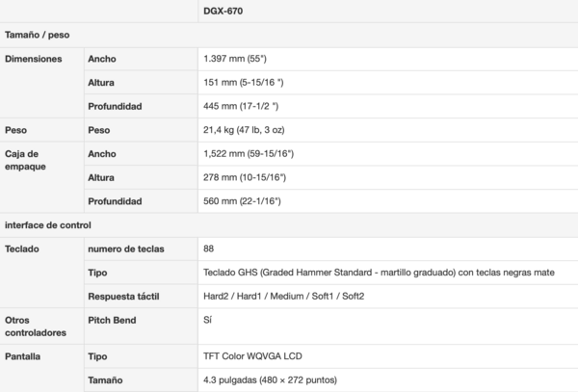Click the 278 mm packaging height value
The height and width of the screenshot is (392, 578).
click(x=249, y=177)
